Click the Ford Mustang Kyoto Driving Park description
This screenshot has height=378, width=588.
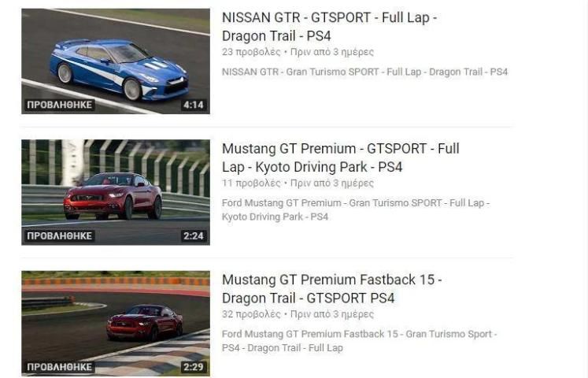tap(356, 210)
